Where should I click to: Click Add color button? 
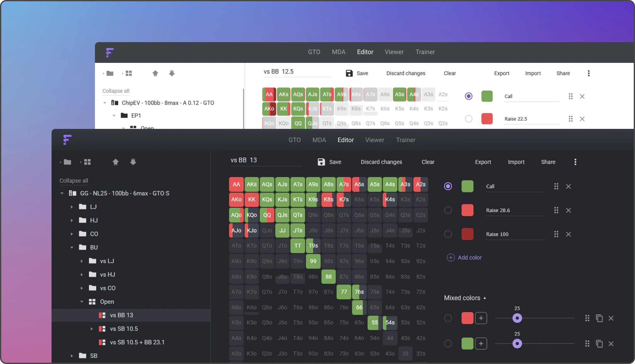[464, 257]
